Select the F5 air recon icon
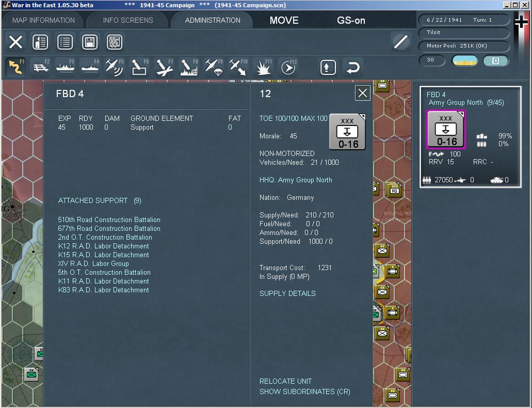This screenshot has height=408, width=532. [x=115, y=67]
